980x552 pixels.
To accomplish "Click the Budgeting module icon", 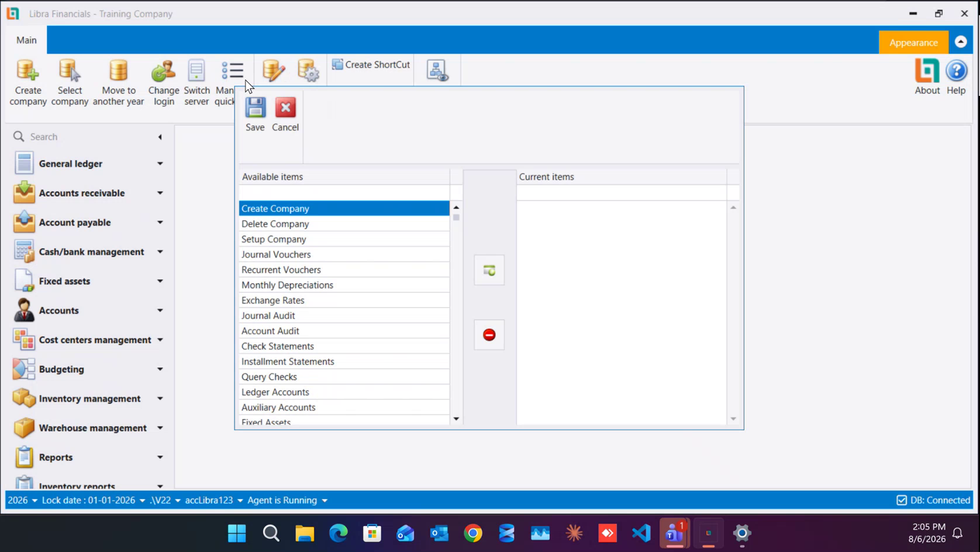I will click(x=24, y=369).
